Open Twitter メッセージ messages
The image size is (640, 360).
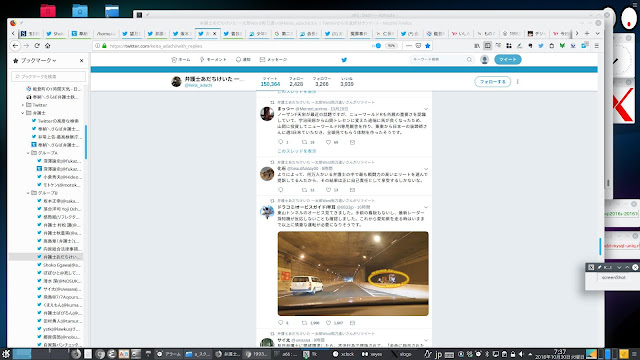click(273, 60)
